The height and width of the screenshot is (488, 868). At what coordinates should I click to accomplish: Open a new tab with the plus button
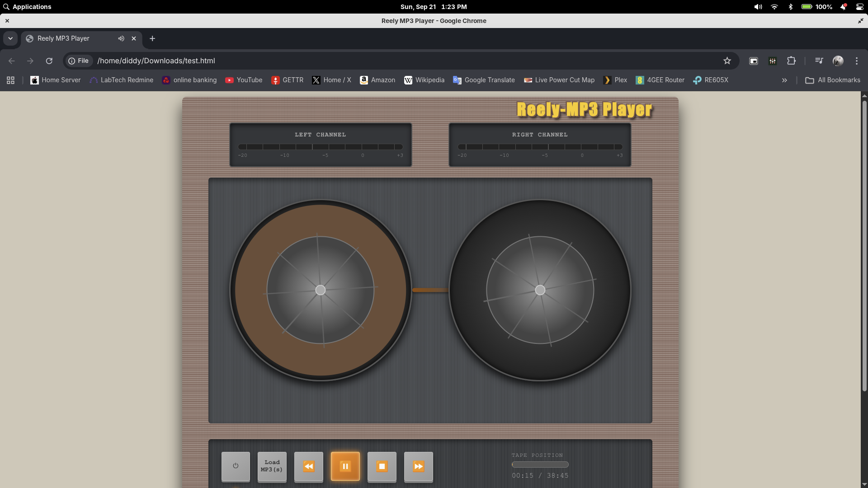[152, 38]
